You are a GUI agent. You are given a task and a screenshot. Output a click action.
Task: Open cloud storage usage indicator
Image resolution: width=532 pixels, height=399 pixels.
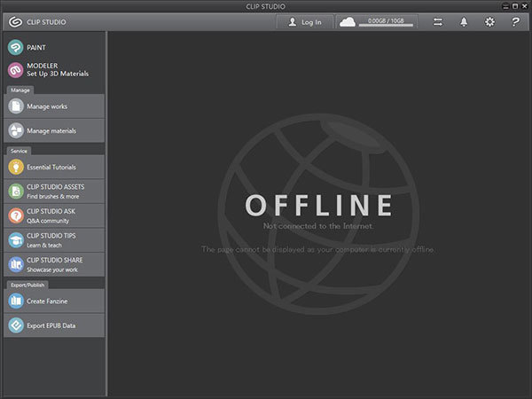click(x=377, y=21)
